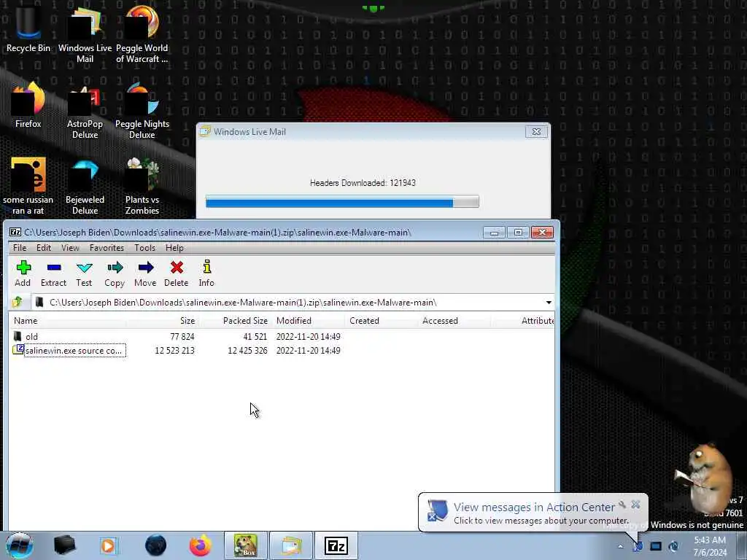
Task: Open notification settings wrench icon
Action: [x=622, y=505]
